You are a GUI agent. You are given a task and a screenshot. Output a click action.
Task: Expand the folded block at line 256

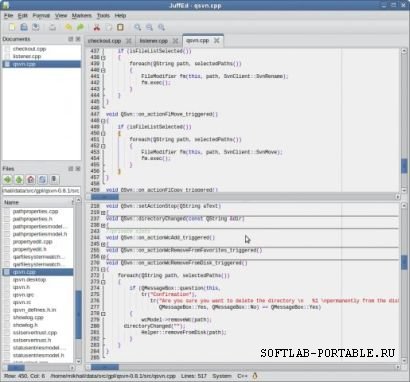point(103,257)
